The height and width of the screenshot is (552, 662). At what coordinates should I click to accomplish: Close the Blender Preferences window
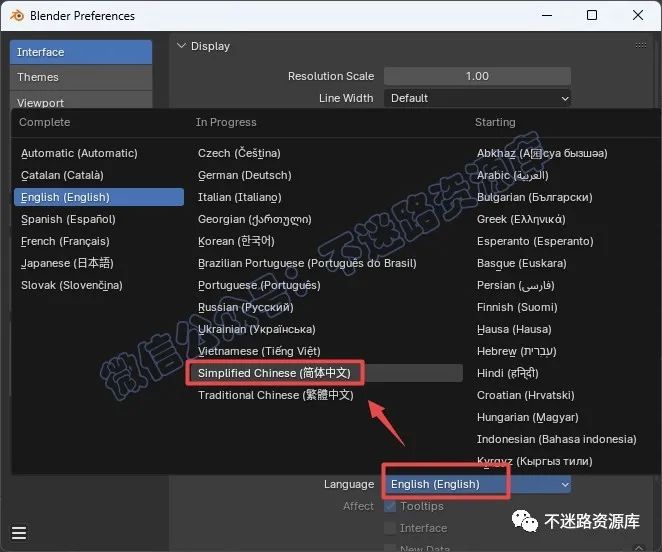pos(638,16)
